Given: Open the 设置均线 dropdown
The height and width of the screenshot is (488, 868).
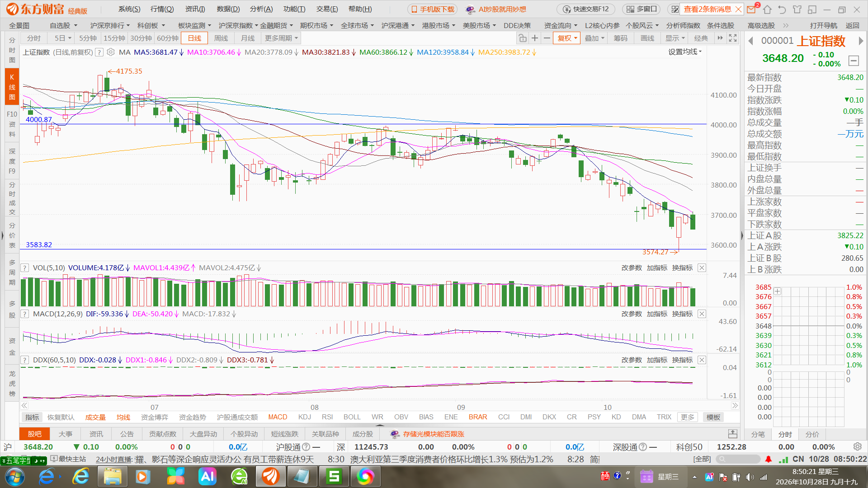Looking at the screenshot, I should pyautogui.click(x=685, y=52).
